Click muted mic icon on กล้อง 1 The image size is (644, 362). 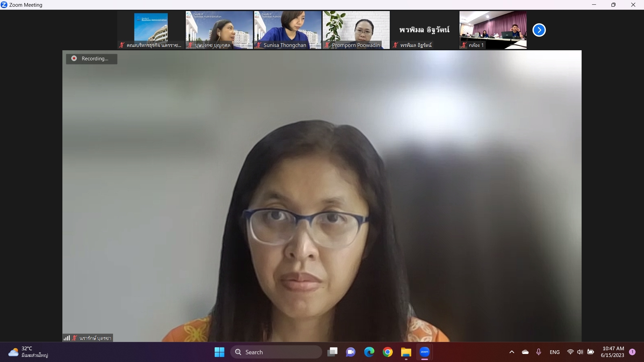[464, 45]
